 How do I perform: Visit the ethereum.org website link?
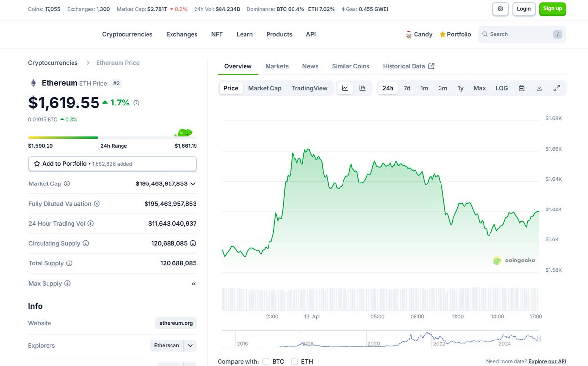(175, 323)
